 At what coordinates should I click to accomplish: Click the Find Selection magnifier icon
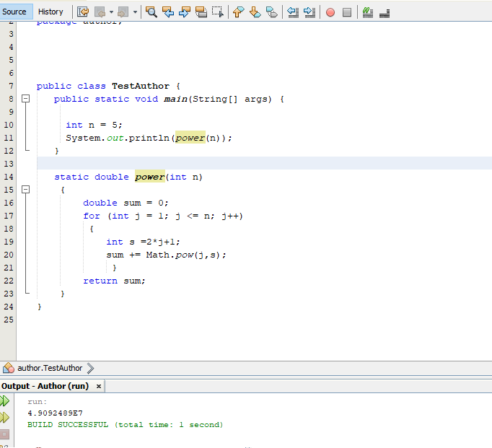click(x=151, y=12)
